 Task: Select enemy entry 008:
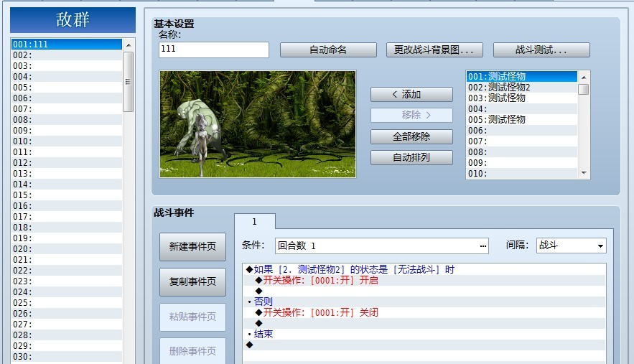click(x=522, y=151)
